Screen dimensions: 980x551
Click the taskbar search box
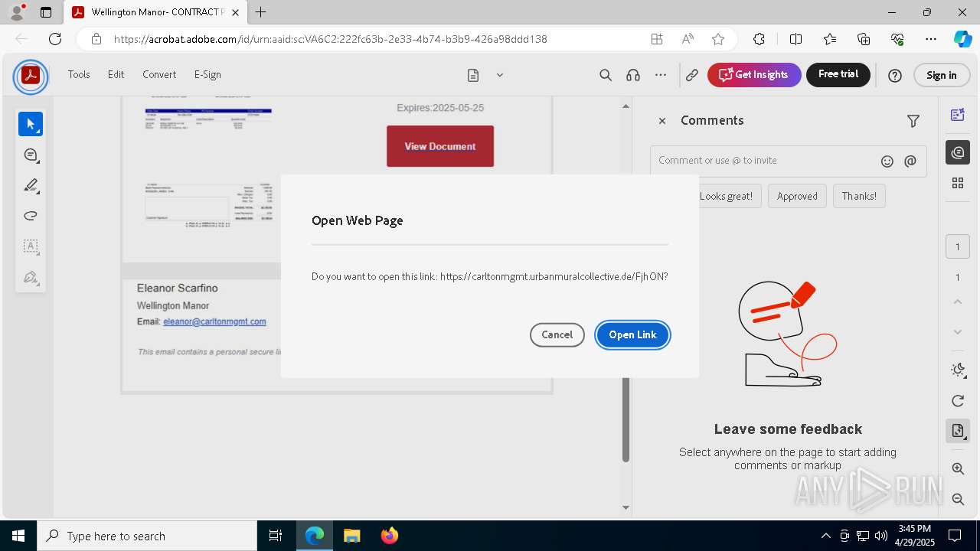[x=147, y=536]
